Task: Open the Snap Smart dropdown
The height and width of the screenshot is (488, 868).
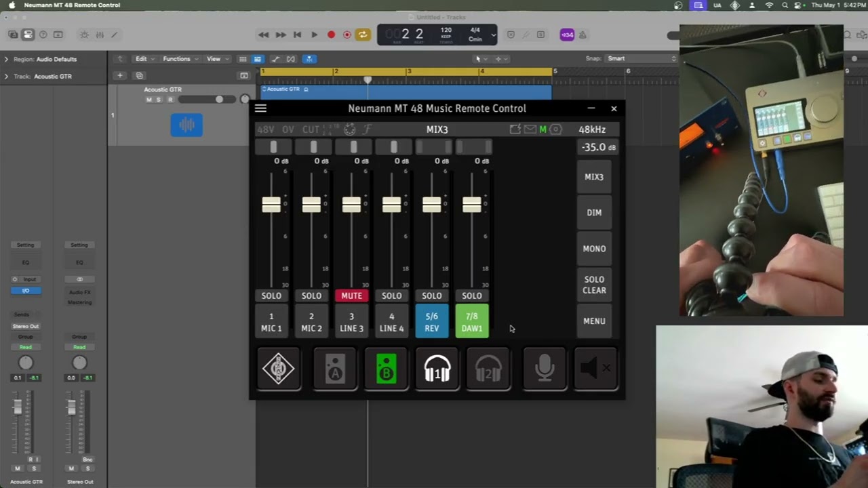Action: [642, 59]
